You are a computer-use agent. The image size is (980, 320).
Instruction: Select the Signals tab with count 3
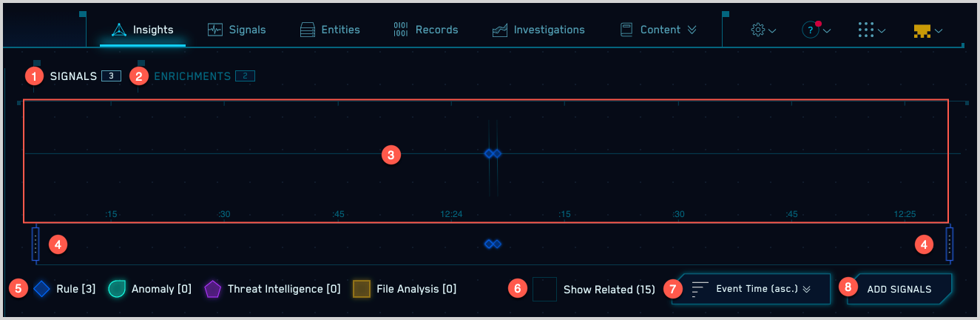74,76
